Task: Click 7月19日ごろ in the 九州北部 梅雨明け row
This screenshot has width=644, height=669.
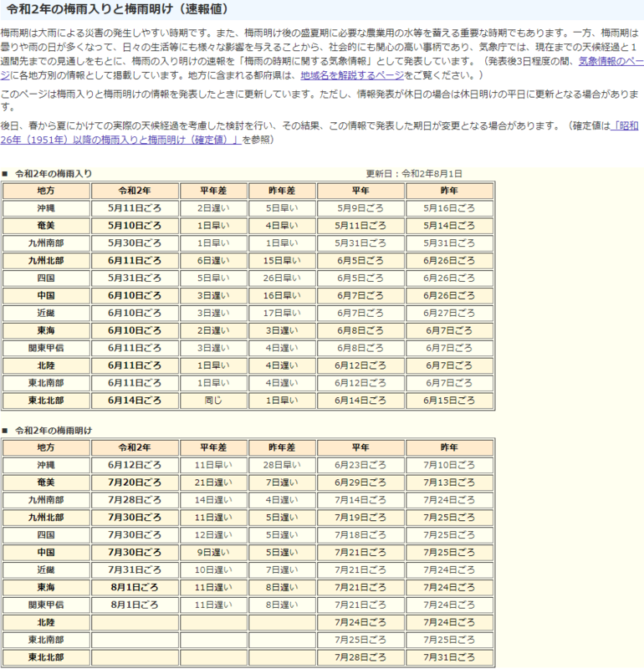Action: point(360,518)
